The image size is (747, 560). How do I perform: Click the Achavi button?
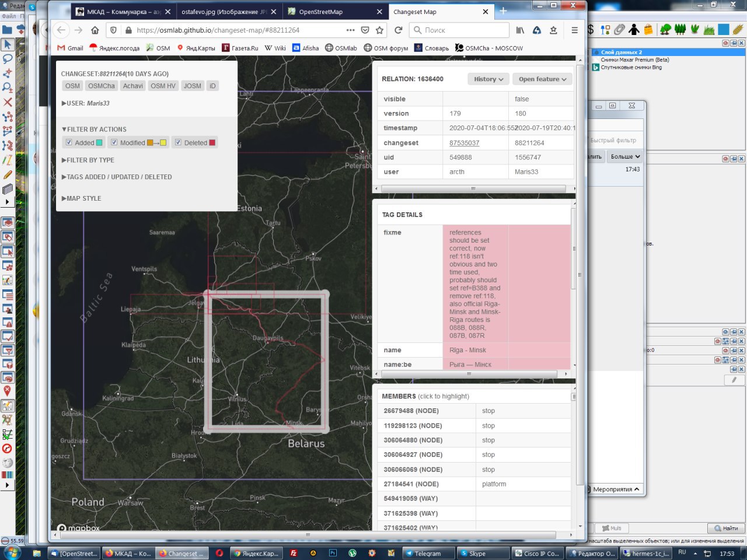(x=133, y=86)
